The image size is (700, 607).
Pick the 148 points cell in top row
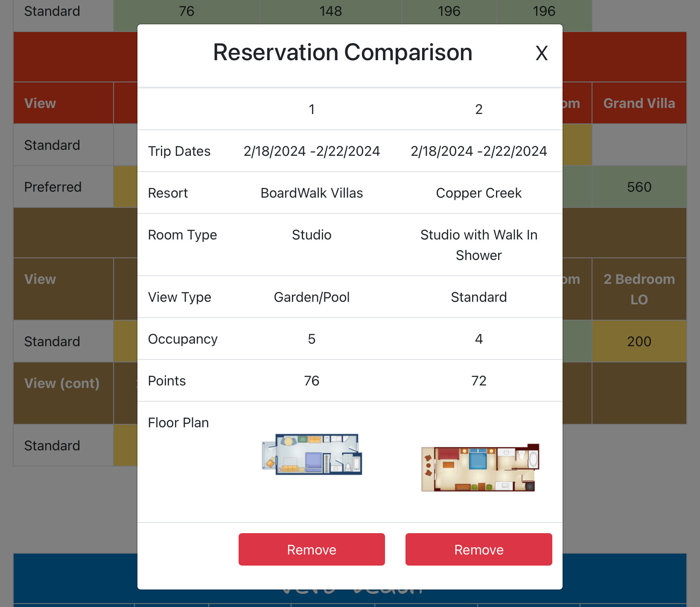click(x=330, y=12)
